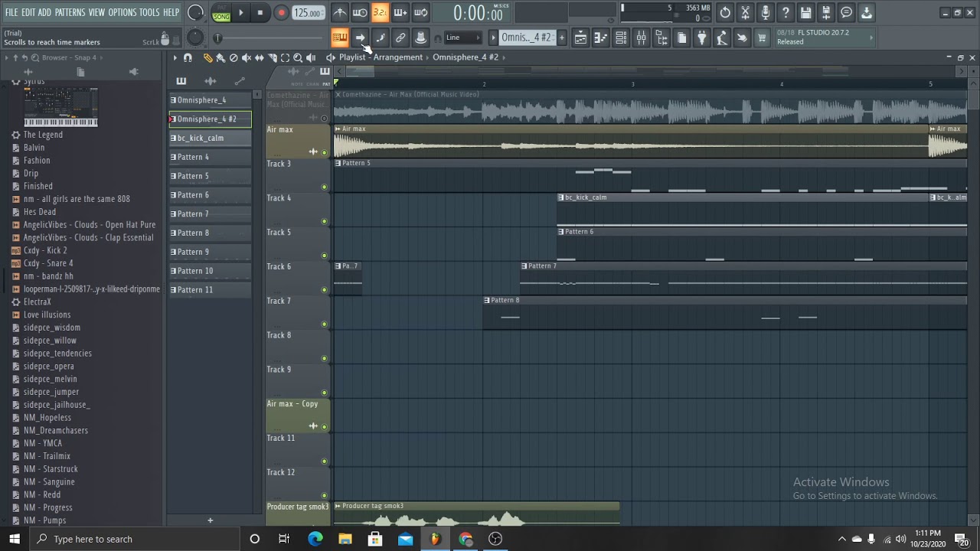The width and height of the screenshot is (980, 551).
Task: Open the PATTERNS menu
Action: [70, 12]
